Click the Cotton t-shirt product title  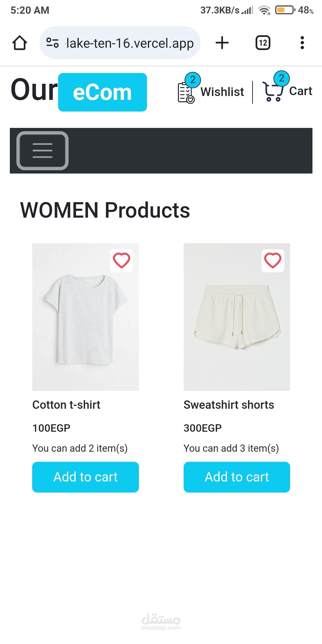66,405
